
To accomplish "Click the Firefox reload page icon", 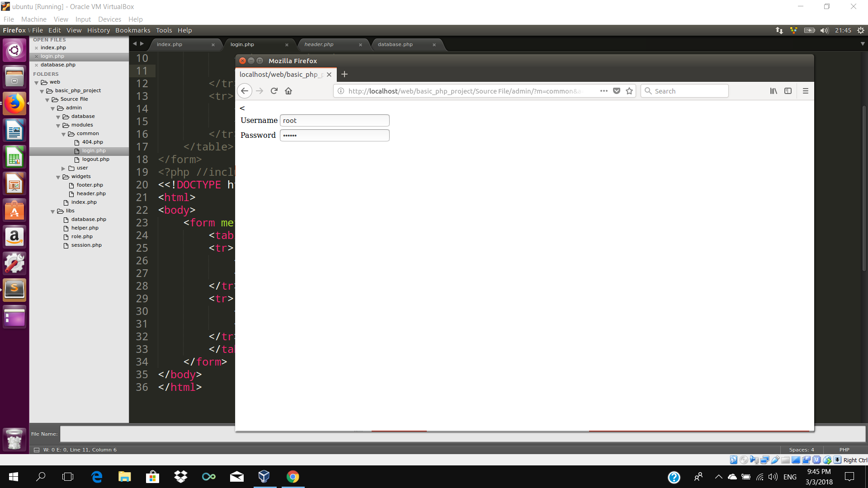I will [274, 91].
